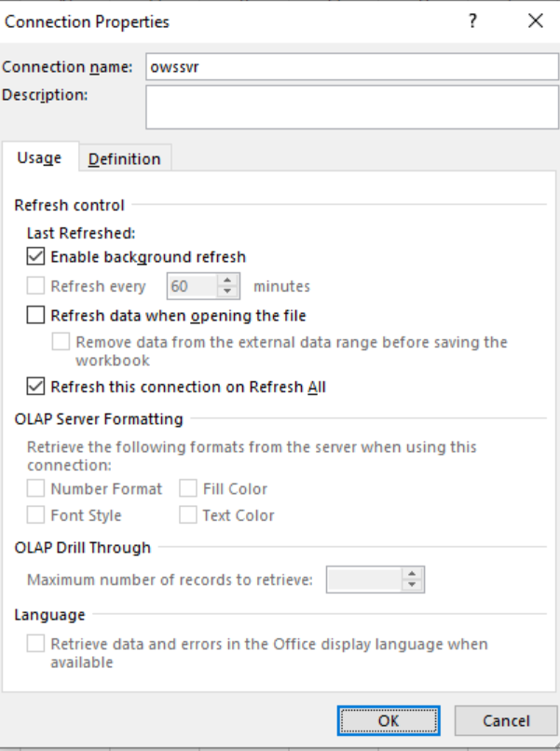Close the Connection Properties dialog
560x751 pixels.
(535, 21)
